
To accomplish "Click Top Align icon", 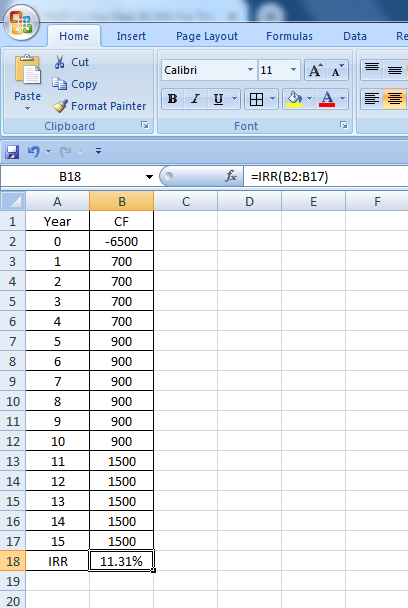I will click(372, 70).
